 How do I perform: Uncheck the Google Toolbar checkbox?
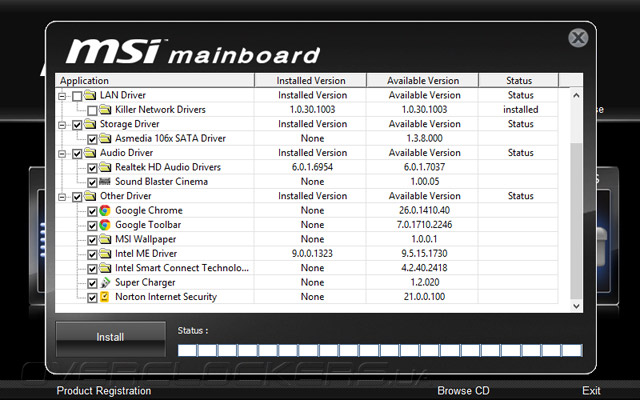coord(92,226)
